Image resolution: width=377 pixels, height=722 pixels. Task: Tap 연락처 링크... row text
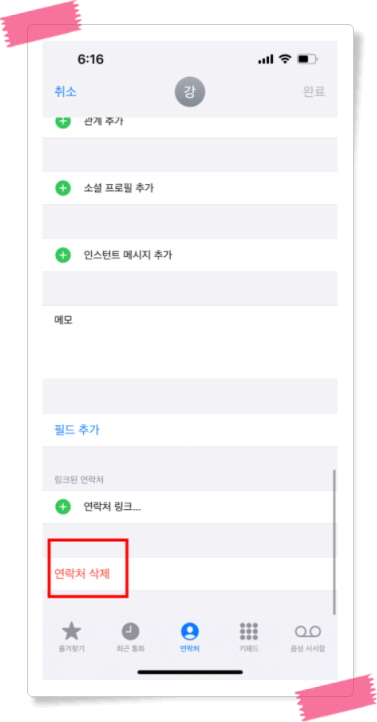(112, 507)
